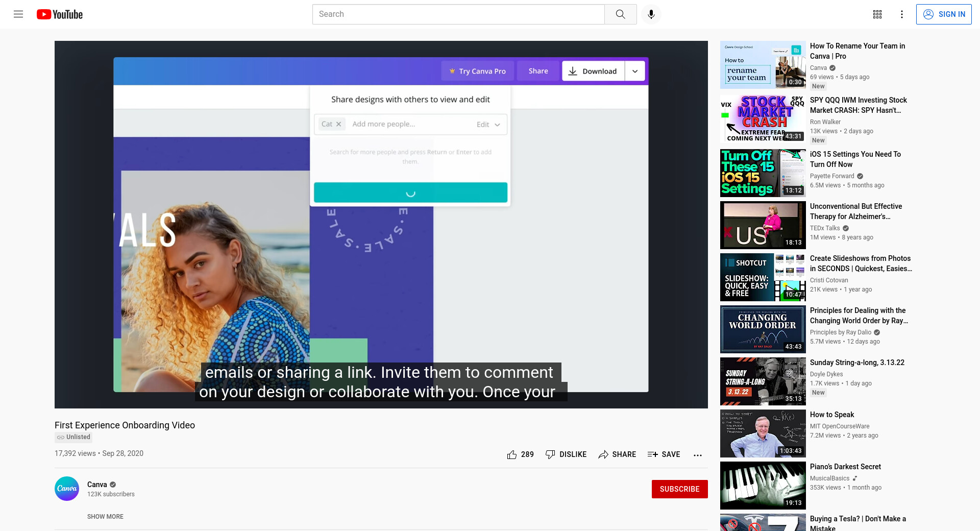Click the Dislike button
Viewport: 980px width, 531px height.
pyautogui.click(x=566, y=454)
